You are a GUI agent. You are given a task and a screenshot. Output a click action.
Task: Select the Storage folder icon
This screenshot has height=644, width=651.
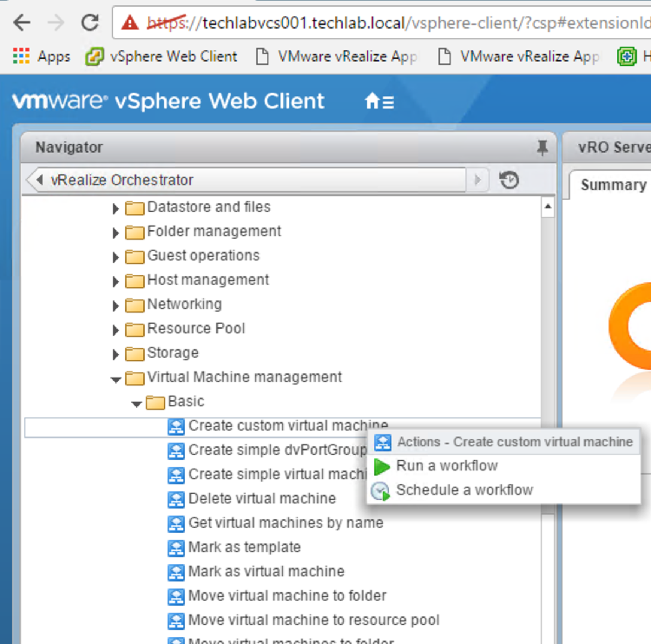pyautogui.click(x=135, y=353)
